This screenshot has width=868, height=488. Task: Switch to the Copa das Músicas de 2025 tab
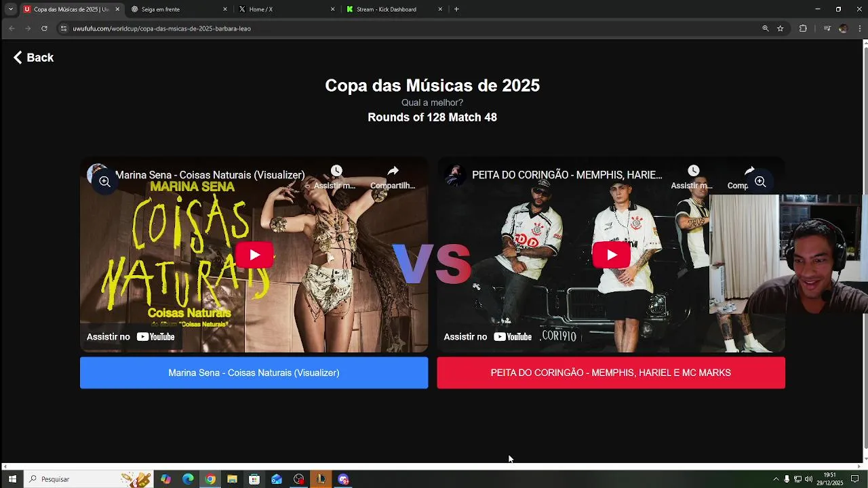pyautogui.click(x=71, y=9)
